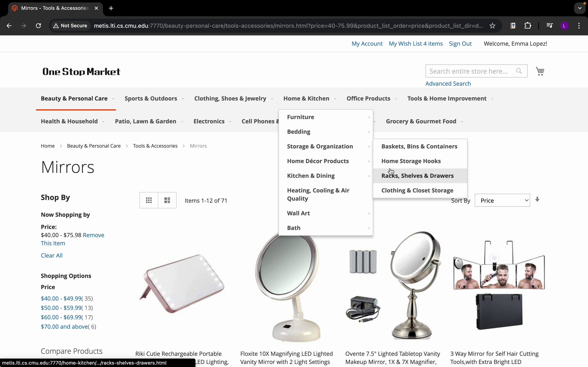Image resolution: width=588 pixels, height=367 pixels.
Task: Switch to list view mode
Action: tap(167, 200)
